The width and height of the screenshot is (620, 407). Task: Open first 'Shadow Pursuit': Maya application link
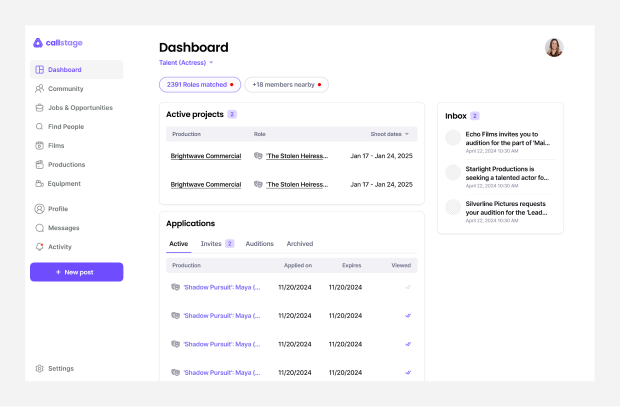pyautogui.click(x=222, y=287)
